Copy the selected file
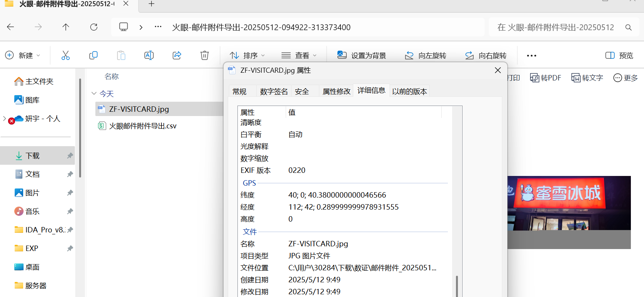 click(93, 55)
